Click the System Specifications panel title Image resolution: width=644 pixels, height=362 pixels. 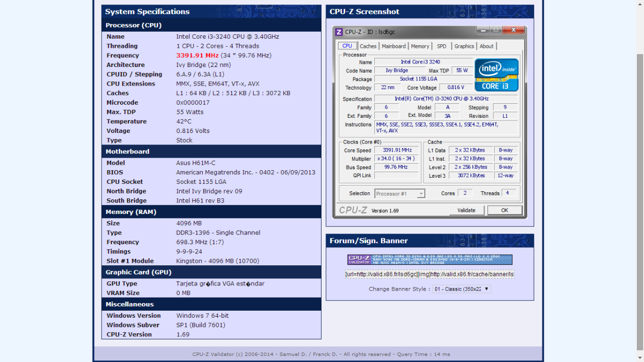tap(147, 12)
